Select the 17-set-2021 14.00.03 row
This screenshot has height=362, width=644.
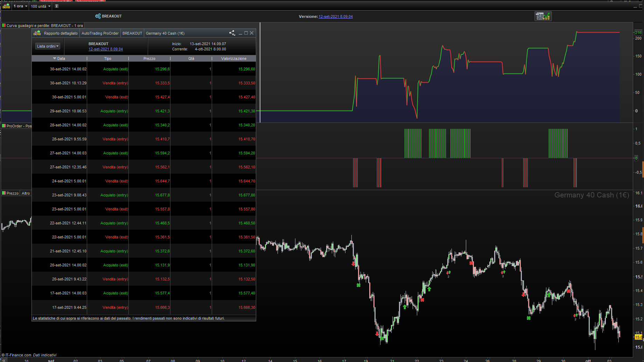pos(144,293)
